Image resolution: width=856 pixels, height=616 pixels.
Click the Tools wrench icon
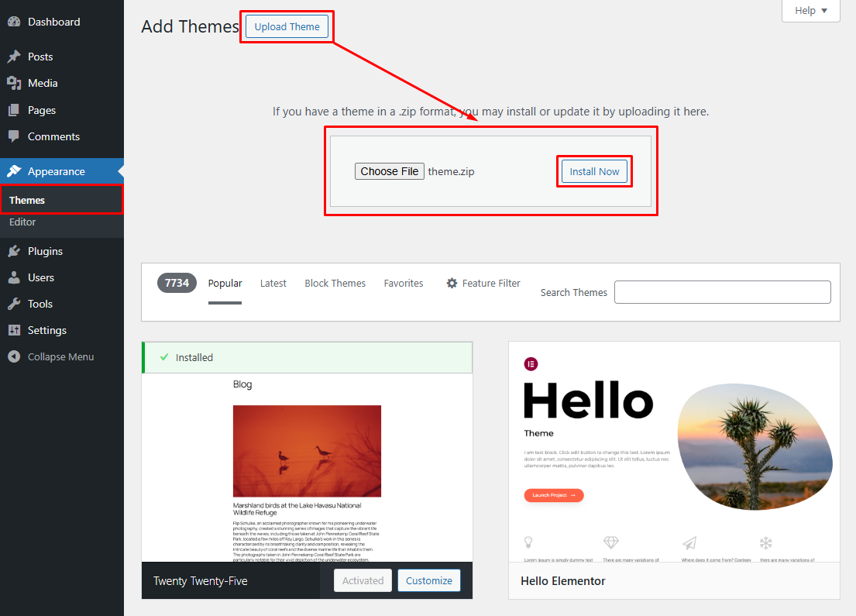(14, 304)
